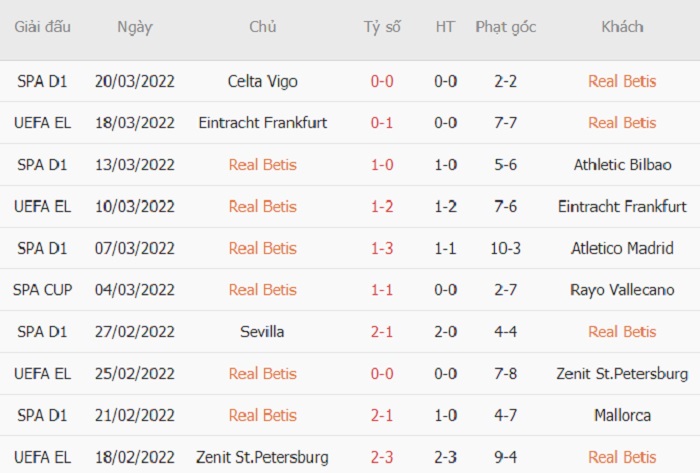This screenshot has height=473, width=700.
Task: Click Real Betis away link in Celta Vigo row
Action: (x=622, y=82)
